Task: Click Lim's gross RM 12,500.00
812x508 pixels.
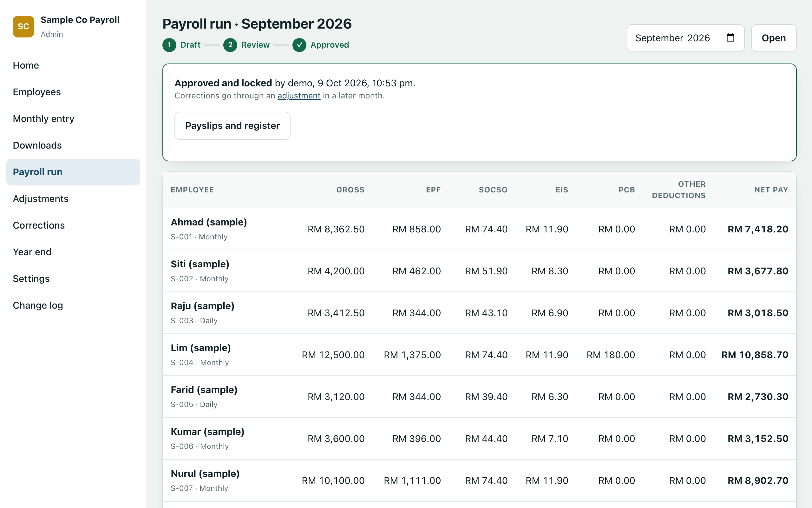Action: click(x=333, y=355)
